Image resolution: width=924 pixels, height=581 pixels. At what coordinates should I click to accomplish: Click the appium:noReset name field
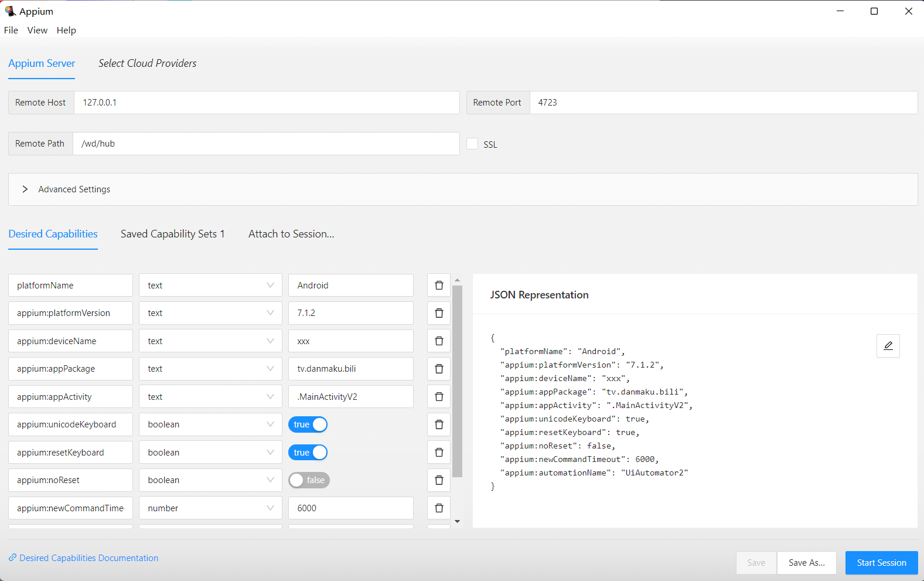[70, 480]
